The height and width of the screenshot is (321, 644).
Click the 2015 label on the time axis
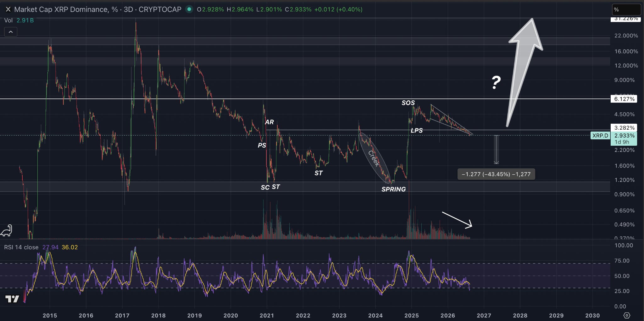point(50,316)
